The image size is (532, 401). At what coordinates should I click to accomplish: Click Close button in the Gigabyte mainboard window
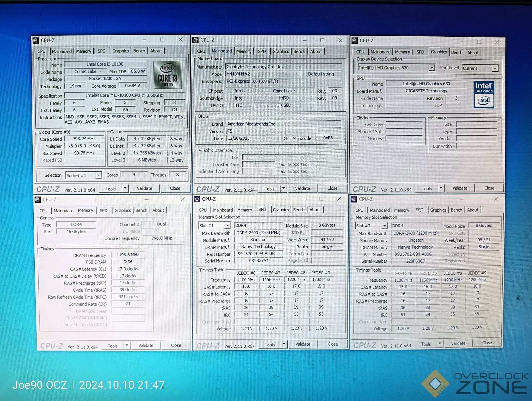click(x=332, y=188)
